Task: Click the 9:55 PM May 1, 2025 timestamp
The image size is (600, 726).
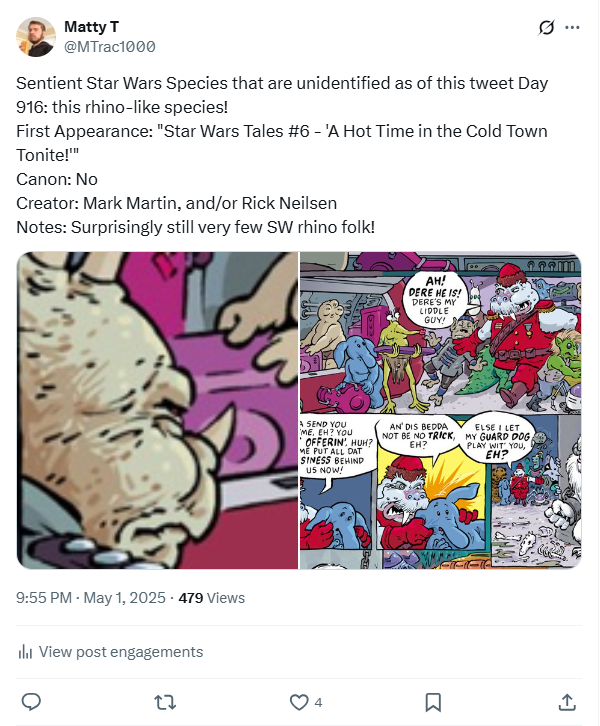Action: pyautogui.click(x=92, y=598)
